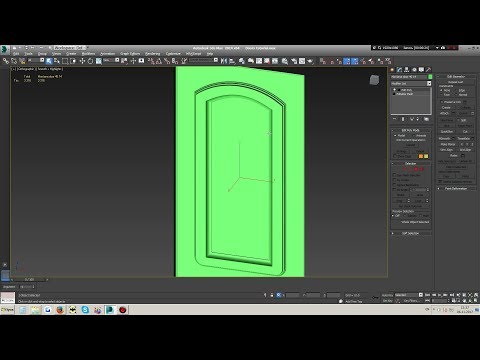Expand the Soft Selection rollout
The height and width of the screenshot is (360, 480).
[x=411, y=233]
